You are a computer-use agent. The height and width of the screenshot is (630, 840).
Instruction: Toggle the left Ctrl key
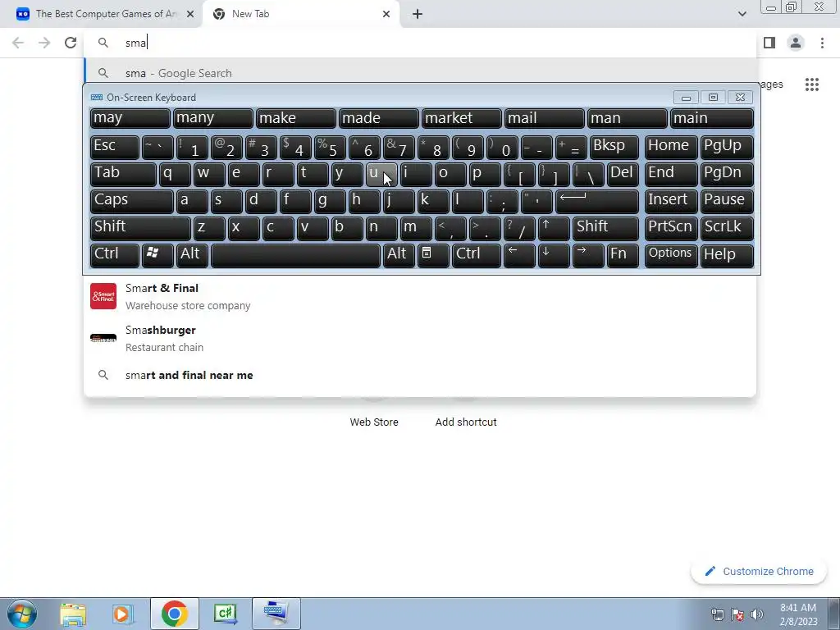tap(115, 255)
